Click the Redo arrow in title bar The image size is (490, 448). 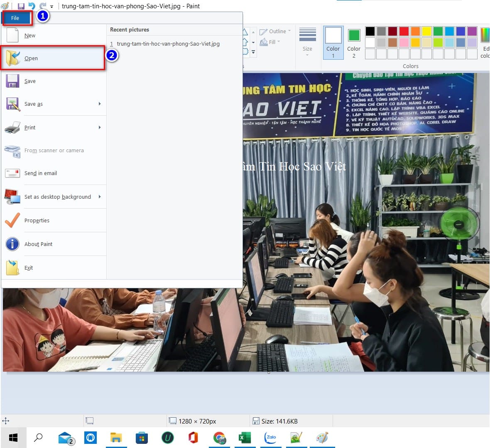(x=42, y=6)
